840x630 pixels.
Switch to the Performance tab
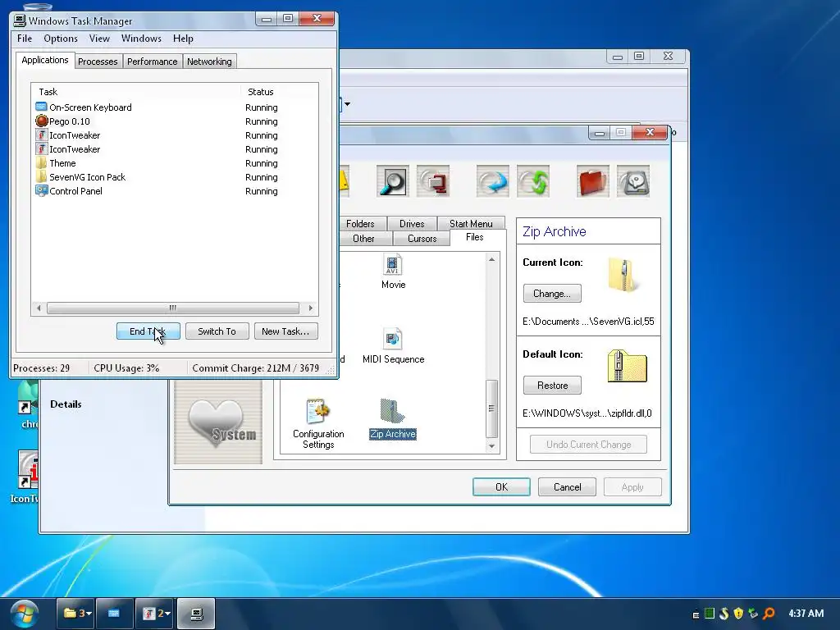tap(152, 62)
